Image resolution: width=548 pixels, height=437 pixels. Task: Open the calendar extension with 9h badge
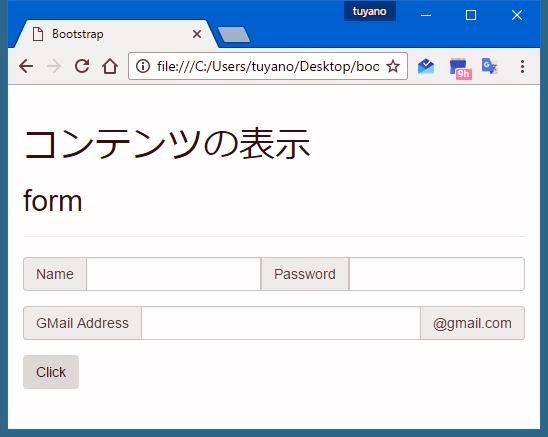tap(460, 68)
